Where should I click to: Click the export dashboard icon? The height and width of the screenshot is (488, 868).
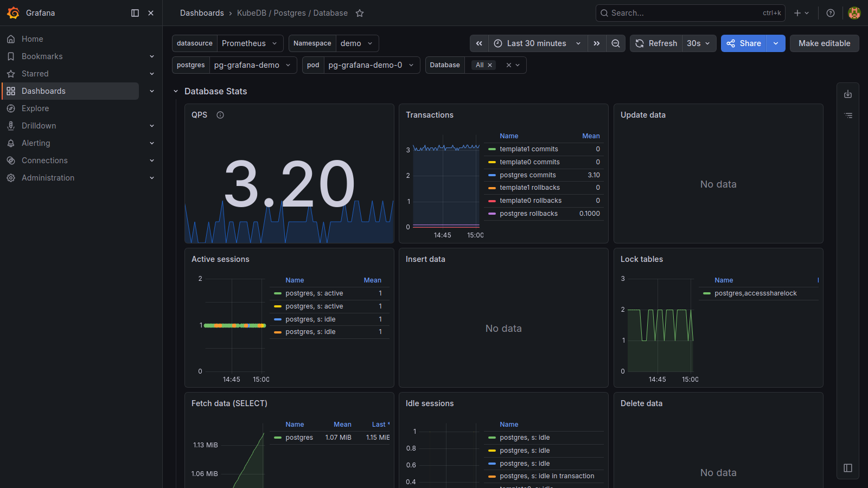(x=848, y=94)
